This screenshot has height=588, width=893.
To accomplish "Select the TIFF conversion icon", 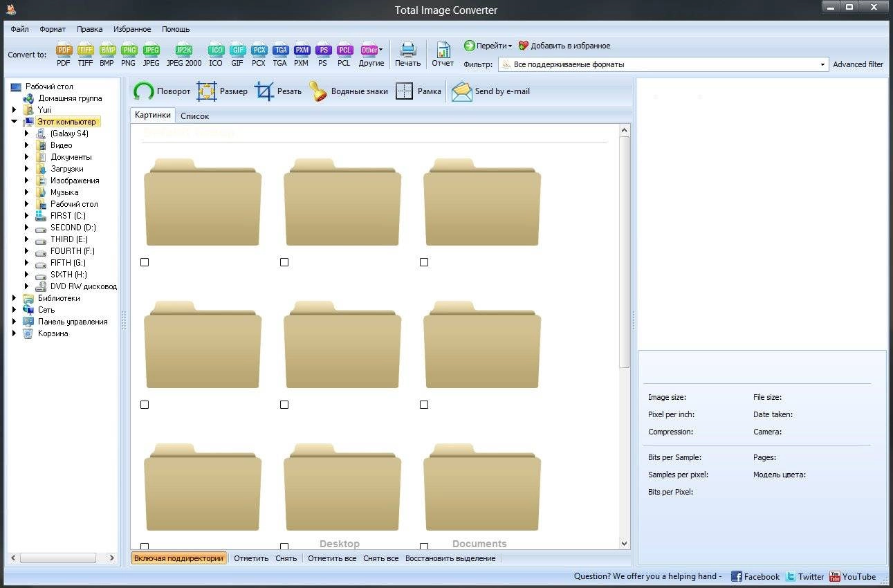I will point(85,55).
